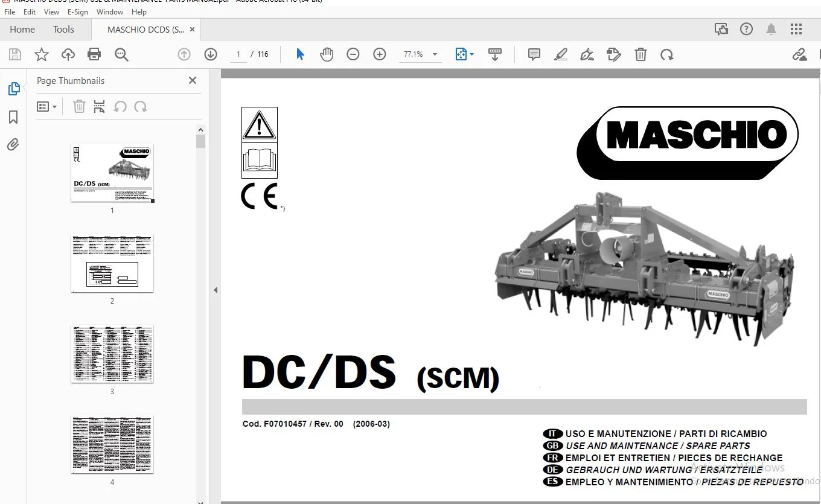Select page 4 thumbnail
Image resolution: width=821 pixels, height=504 pixels.
click(112, 444)
